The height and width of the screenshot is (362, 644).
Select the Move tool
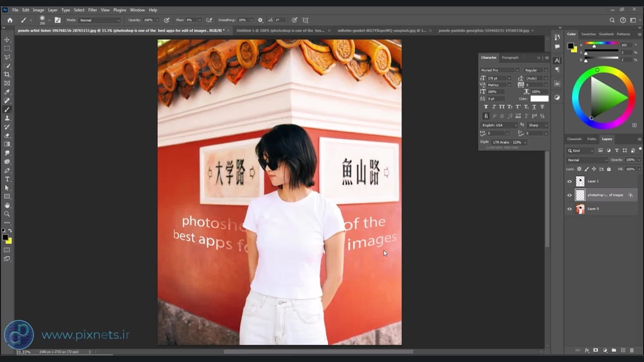point(7,40)
